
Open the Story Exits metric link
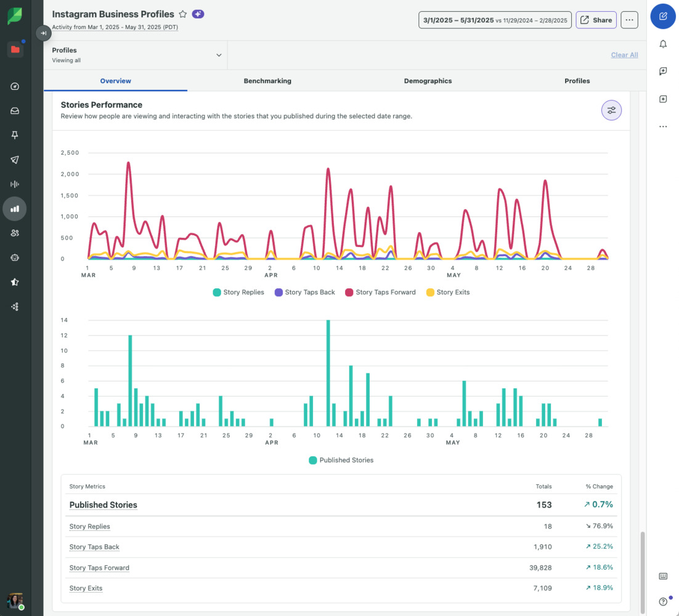click(86, 588)
